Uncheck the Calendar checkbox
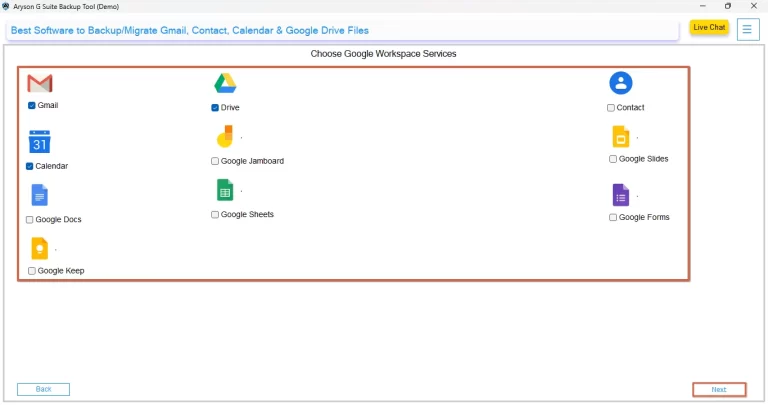 pyautogui.click(x=29, y=166)
